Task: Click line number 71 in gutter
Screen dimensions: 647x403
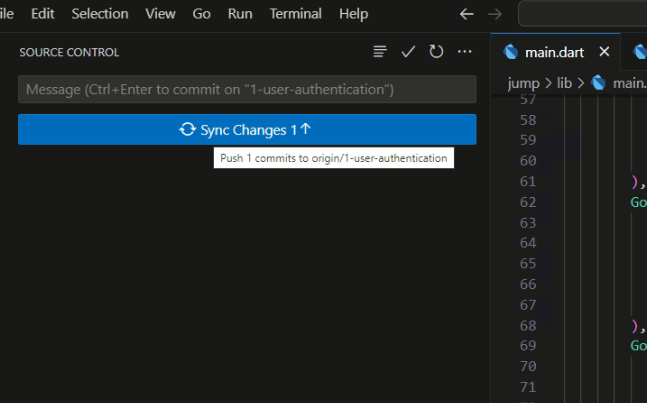Action: pos(528,387)
